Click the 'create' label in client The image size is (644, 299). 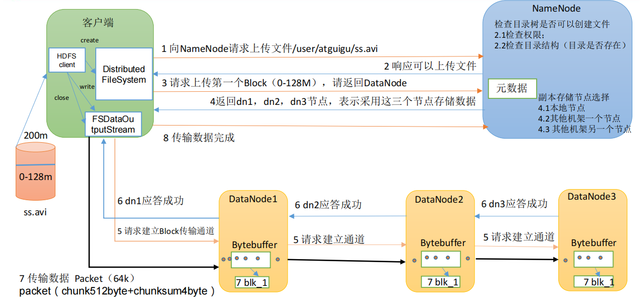[90, 40]
